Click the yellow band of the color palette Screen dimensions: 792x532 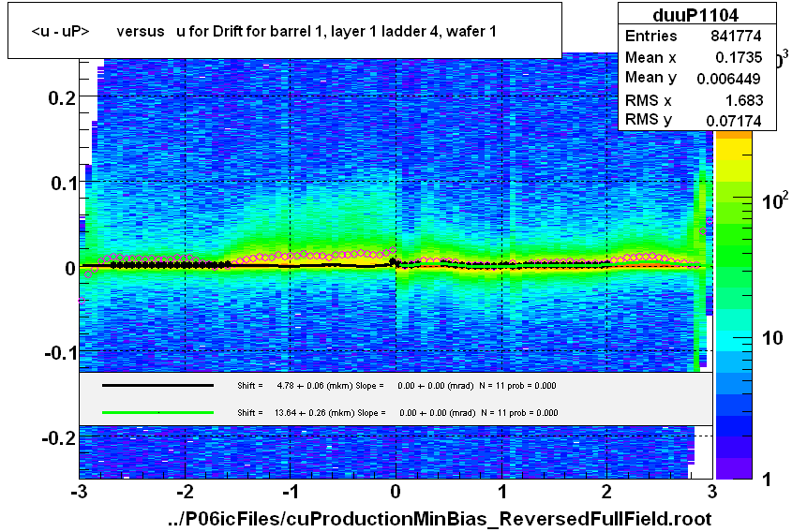734,150
